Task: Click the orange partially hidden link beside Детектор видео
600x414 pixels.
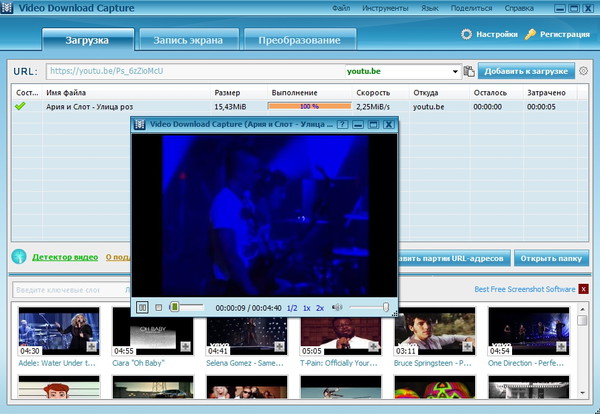Action: coord(118,257)
